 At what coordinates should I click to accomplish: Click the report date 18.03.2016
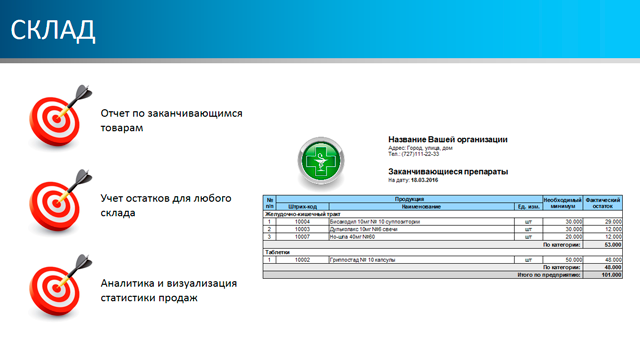click(x=424, y=180)
